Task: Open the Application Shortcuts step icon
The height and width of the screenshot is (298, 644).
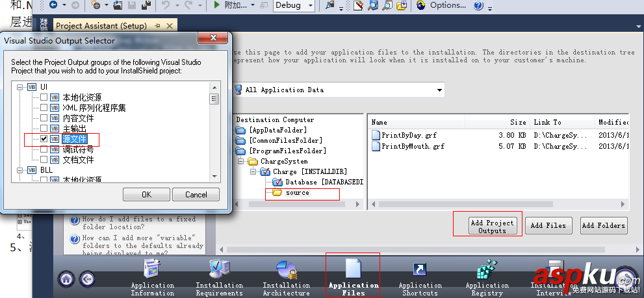Action: tap(420, 269)
